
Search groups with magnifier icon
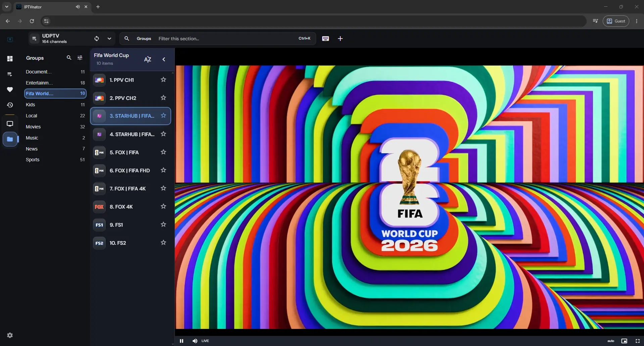[x=69, y=58]
